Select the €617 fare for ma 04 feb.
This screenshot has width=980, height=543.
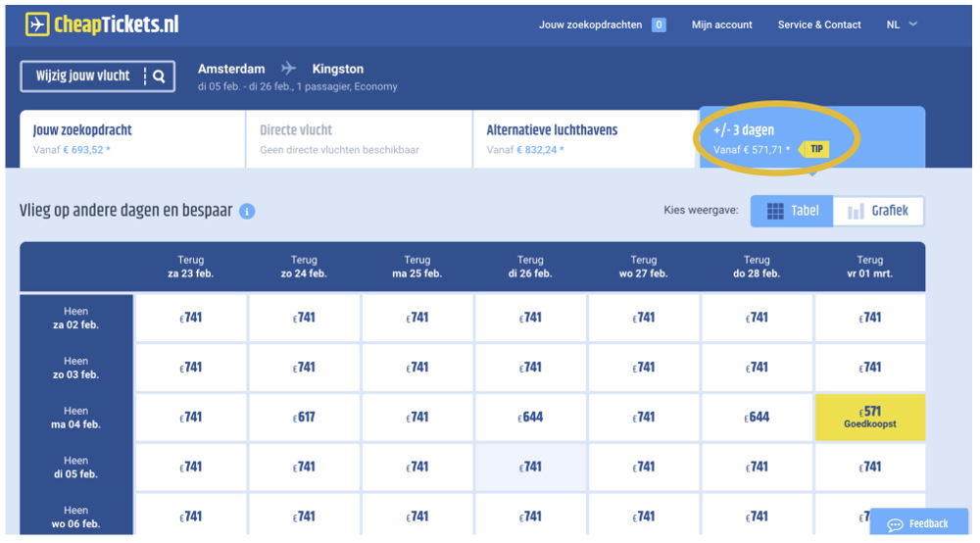point(305,418)
